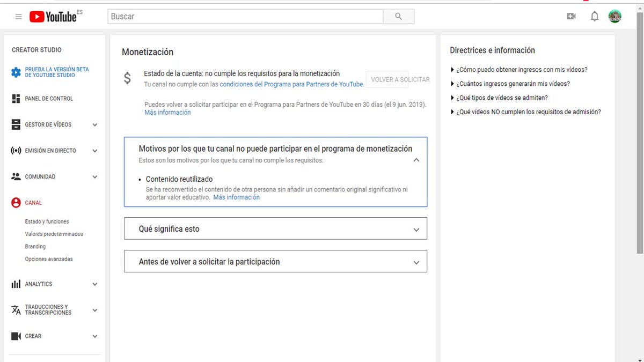Expand Analytics chevron

95,284
